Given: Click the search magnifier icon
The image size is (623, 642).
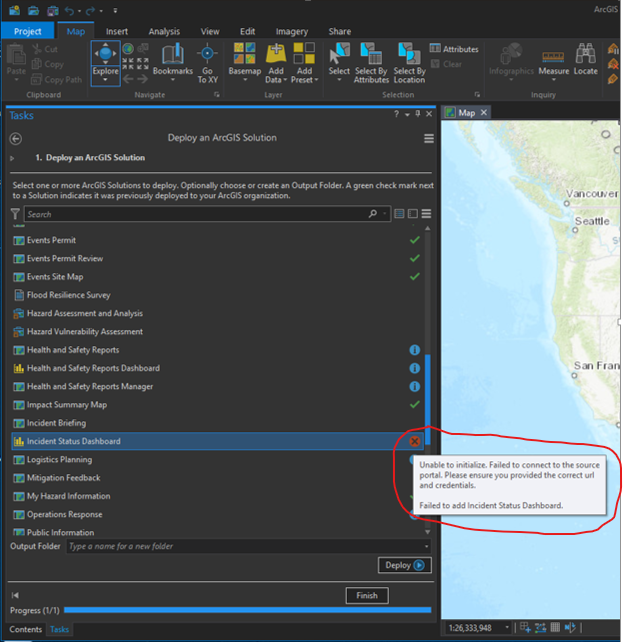Looking at the screenshot, I should [x=372, y=214].
